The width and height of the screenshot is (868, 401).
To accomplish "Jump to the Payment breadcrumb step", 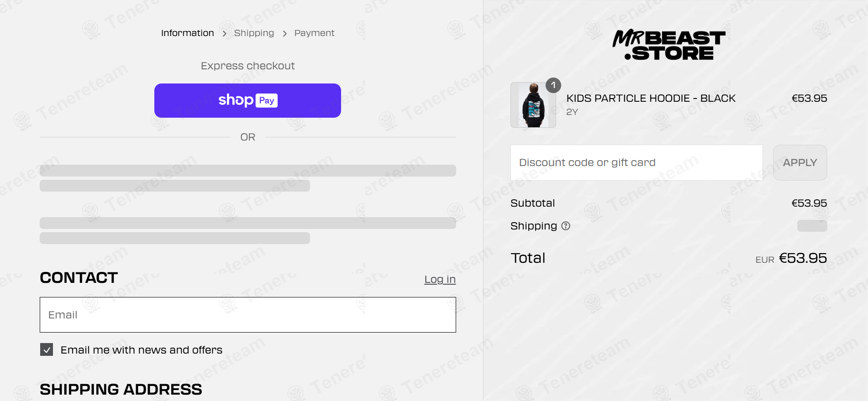I will click(x=314, y=33).
